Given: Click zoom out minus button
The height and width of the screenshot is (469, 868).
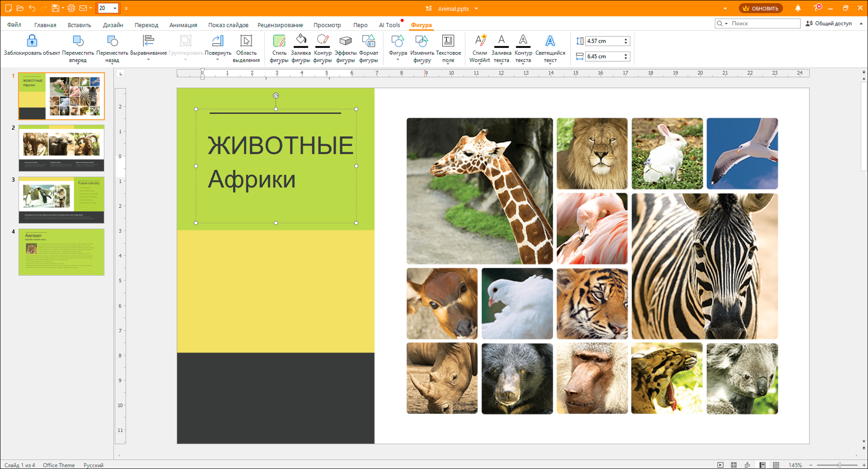Looking at the screenshot, I should click(811, 465).
